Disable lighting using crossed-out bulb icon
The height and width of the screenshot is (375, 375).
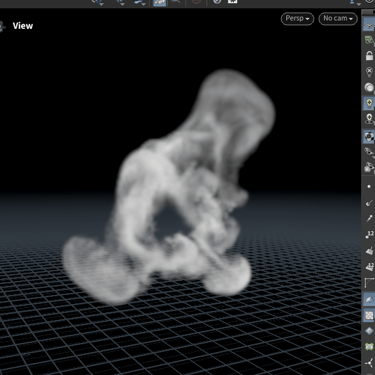point(369,72)
